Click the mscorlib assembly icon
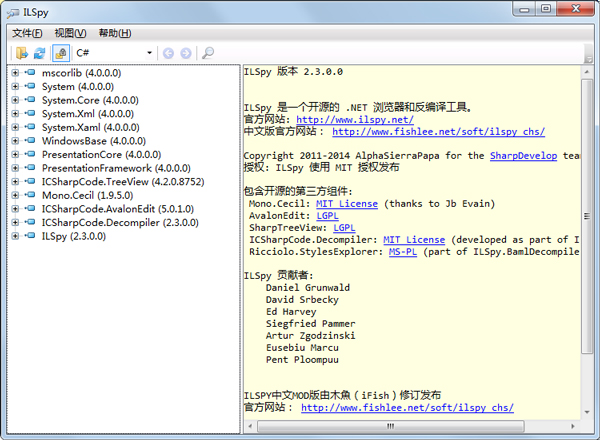This screenshot has height=440, width=600. [x=30, y=72]
